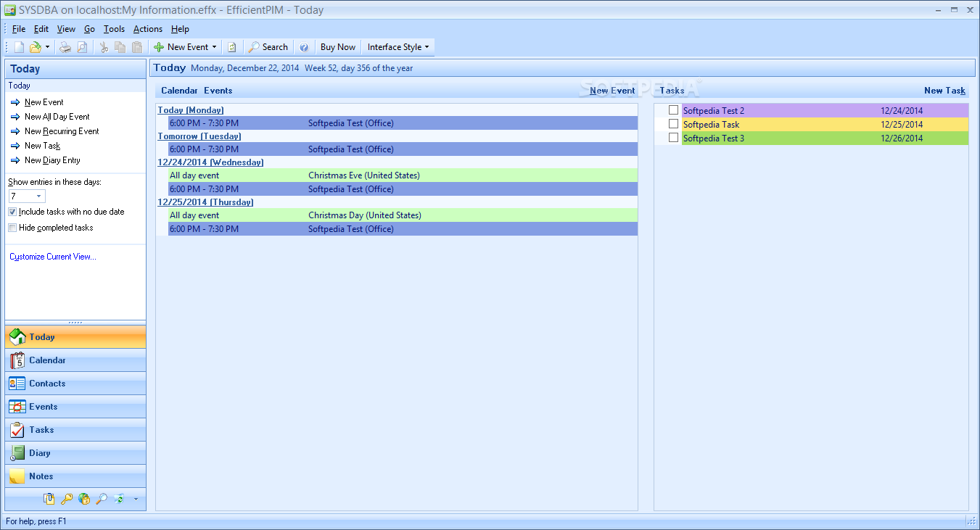Screen dimensions: 980x530
Task: Click the key icon in the navigation footer
Action: click(67, 499)
